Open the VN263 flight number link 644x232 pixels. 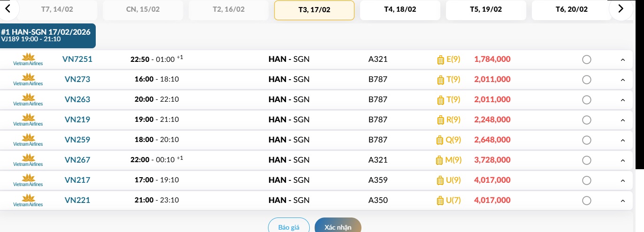(x=77, y=99)
